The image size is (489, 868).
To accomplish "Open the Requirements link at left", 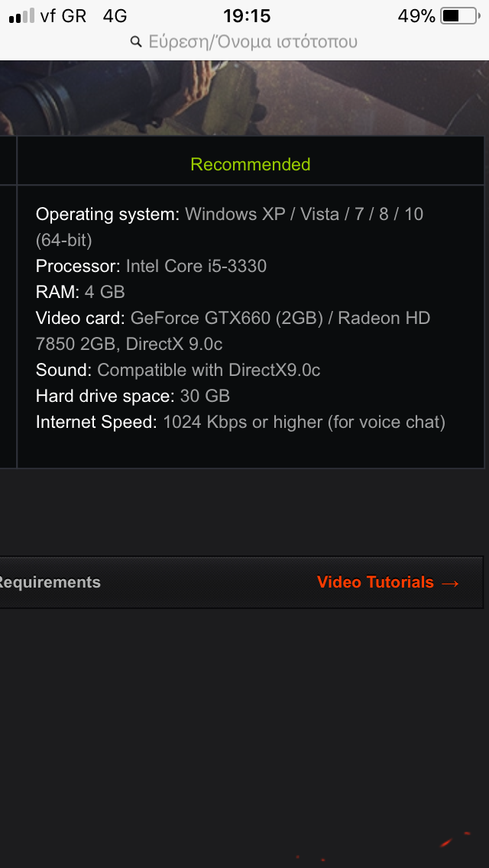I will [x=50, y=581].
